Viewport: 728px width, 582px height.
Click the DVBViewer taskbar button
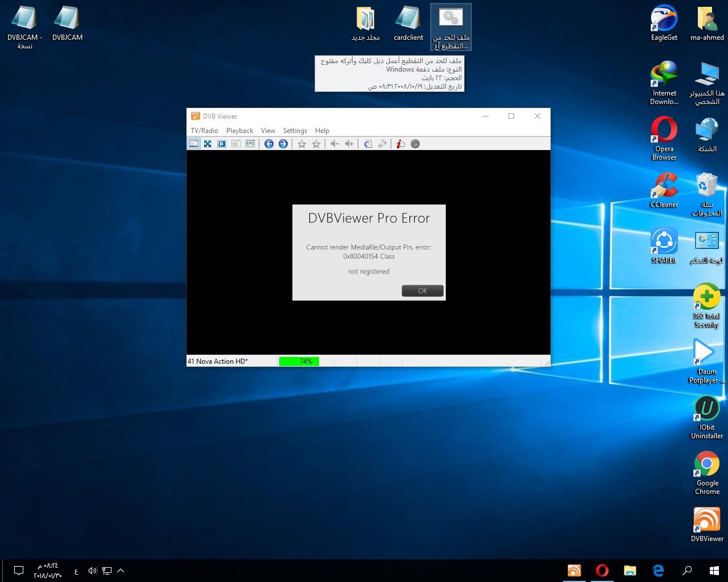[574, 571]
